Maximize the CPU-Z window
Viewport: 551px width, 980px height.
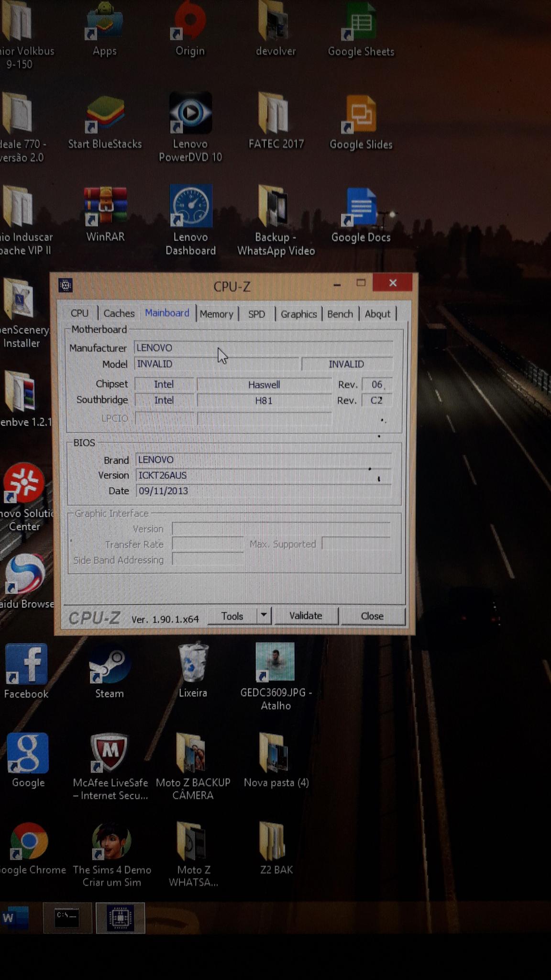pos(361,283)
